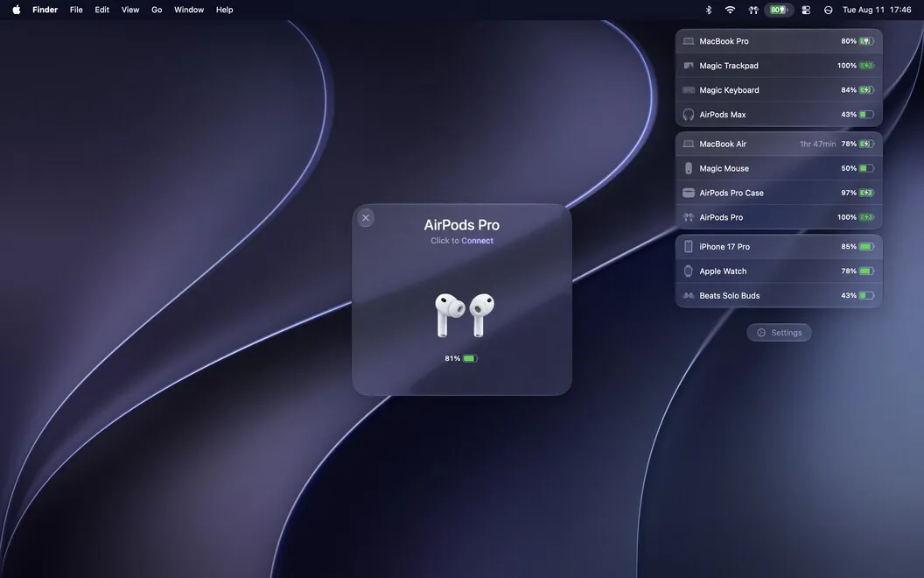Image resolution: width=924 pixels, height=578 pixels.
Task: Click the Connect link in AirPods popup
Action: click(478, 241)
